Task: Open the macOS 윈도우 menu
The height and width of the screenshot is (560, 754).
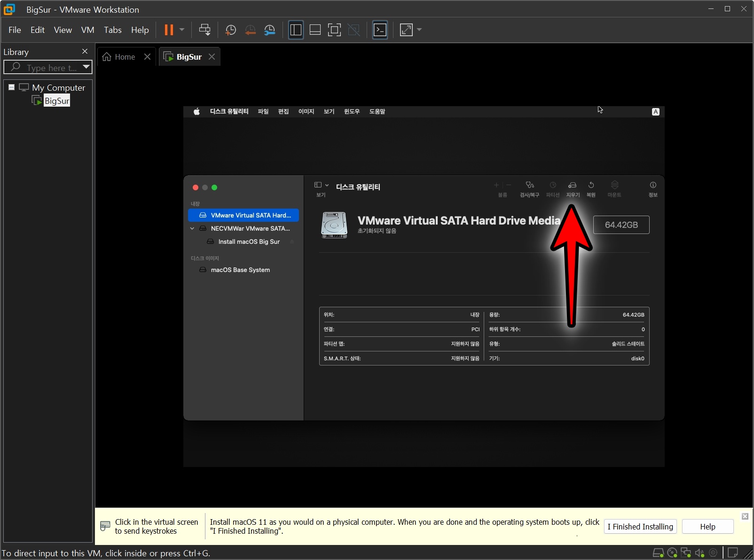Action: pos(352,111)
